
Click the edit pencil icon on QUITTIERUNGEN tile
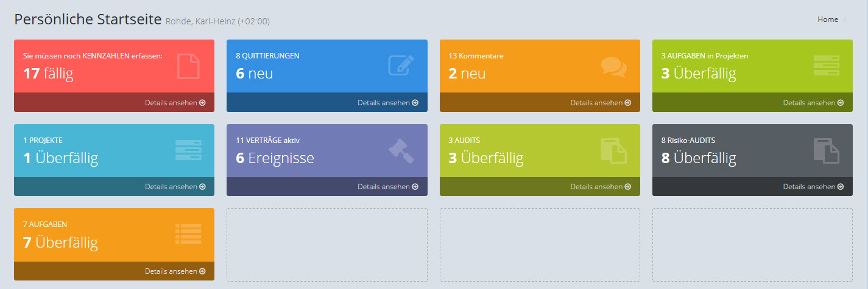tap(401, 66)
